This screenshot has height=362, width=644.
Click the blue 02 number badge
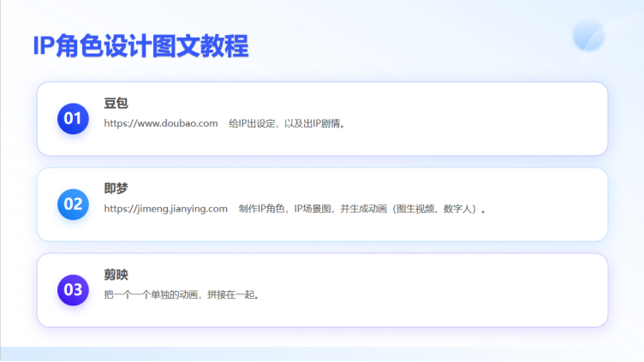[73, 205]
